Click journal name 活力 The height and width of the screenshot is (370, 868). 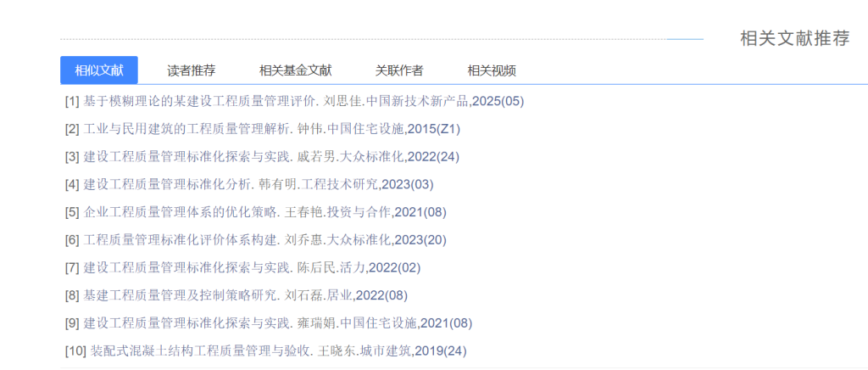pos(353,267)
